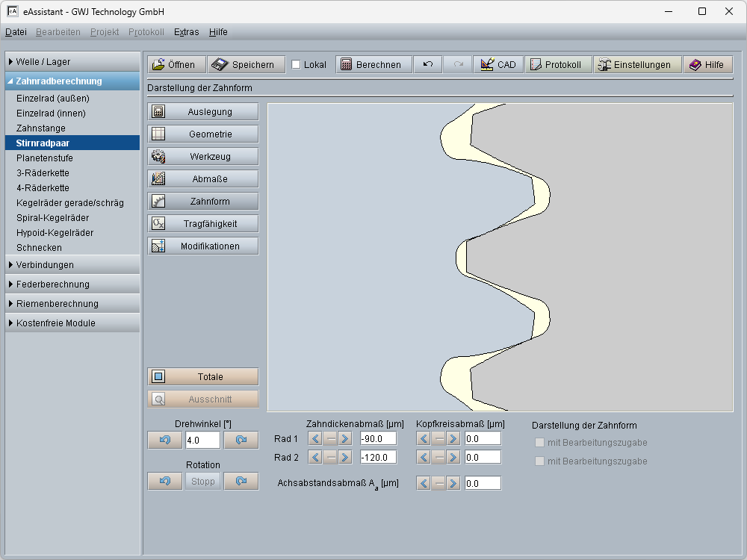Image resolution: width=747 pixels, height=560 pixels.
Task: Expand the Federberechnung section
Action: point(72,284)
